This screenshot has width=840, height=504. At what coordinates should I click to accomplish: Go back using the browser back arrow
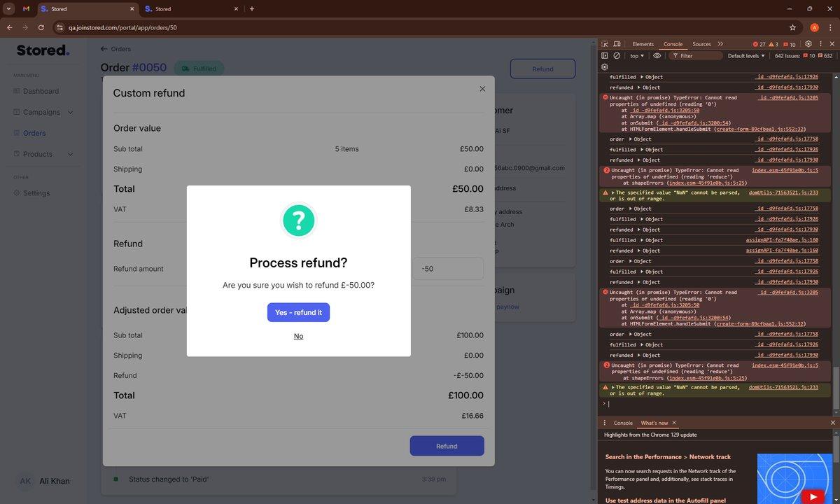click(10, 27)
